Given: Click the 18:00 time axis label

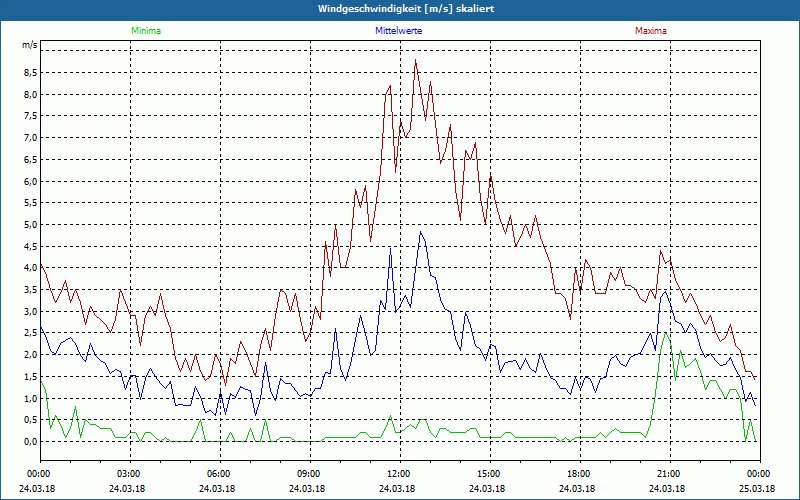Looking at the screenshot, I should pyautogui.click(x=580, y=474).
